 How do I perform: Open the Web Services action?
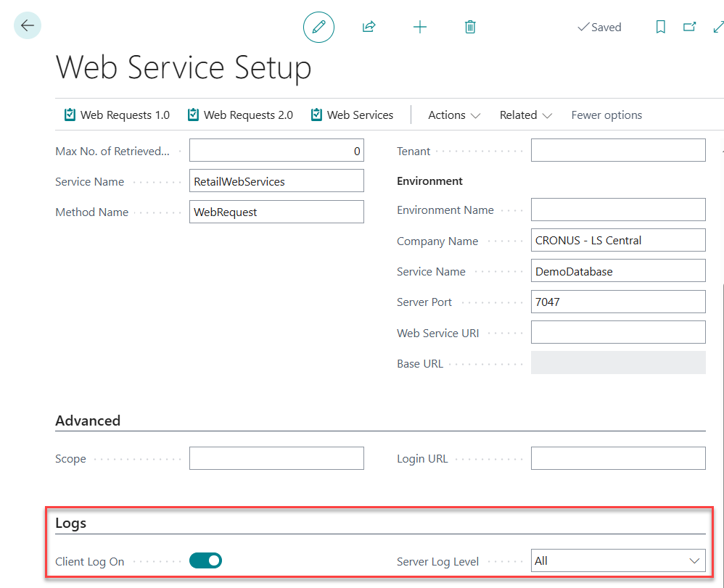[x=352, y=115]
